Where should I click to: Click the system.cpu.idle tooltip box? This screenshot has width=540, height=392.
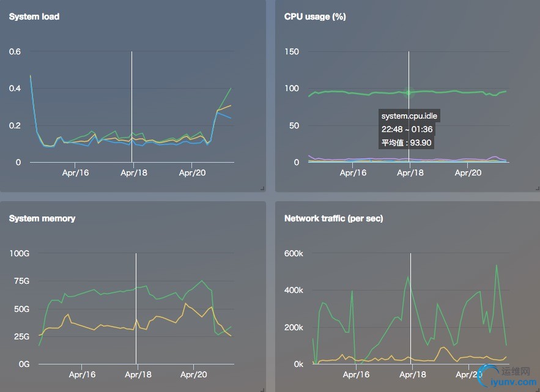pyautogui.click(x=409, y=129)
